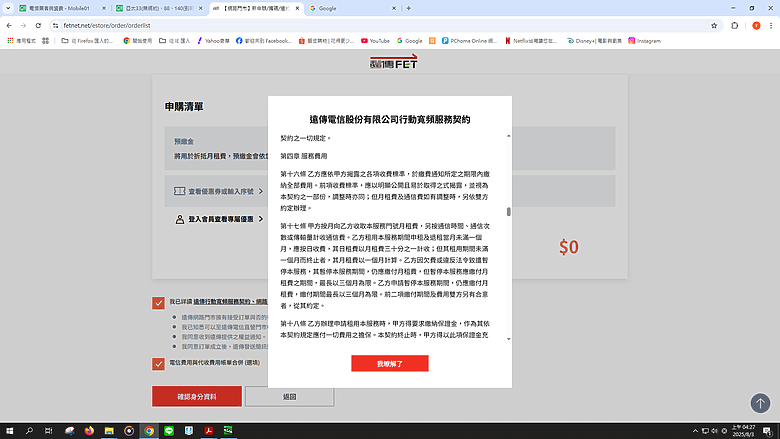Screen dimensions: 780x439
Task: Close the Mobile01 browser tab
Action: coord(103,8)
